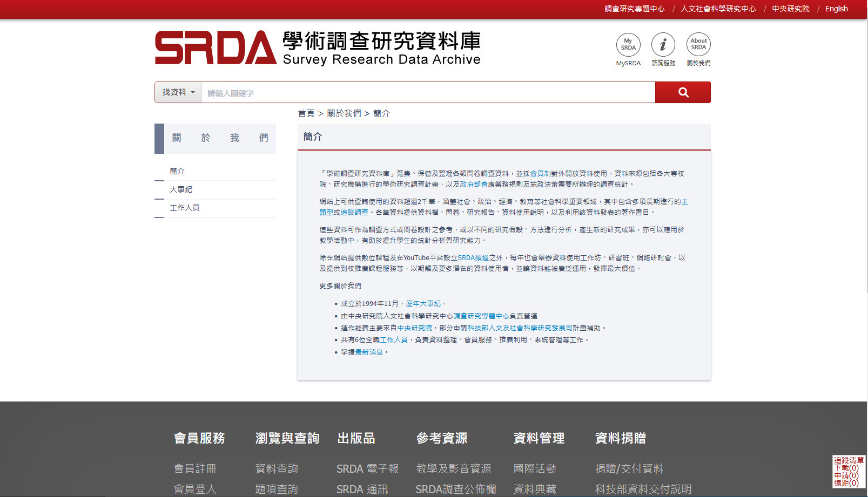The image size is (868, 497).
Task: Open the About SRDA icon
Action: pyautogui.click(x=698, y=49)
